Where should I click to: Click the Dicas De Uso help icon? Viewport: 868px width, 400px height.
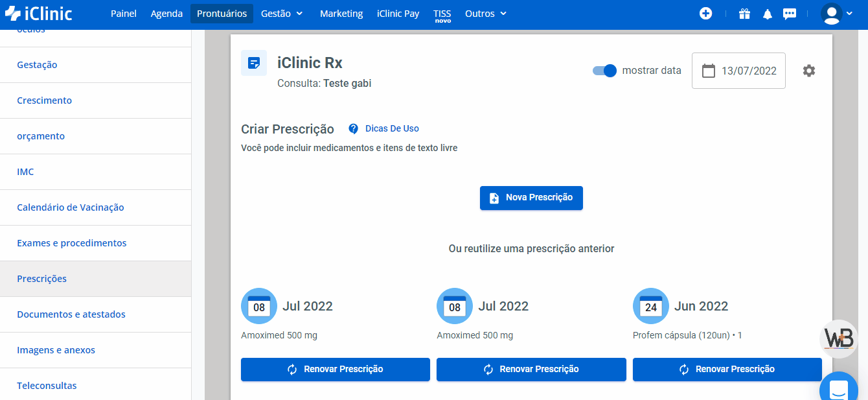coord(353,128)
